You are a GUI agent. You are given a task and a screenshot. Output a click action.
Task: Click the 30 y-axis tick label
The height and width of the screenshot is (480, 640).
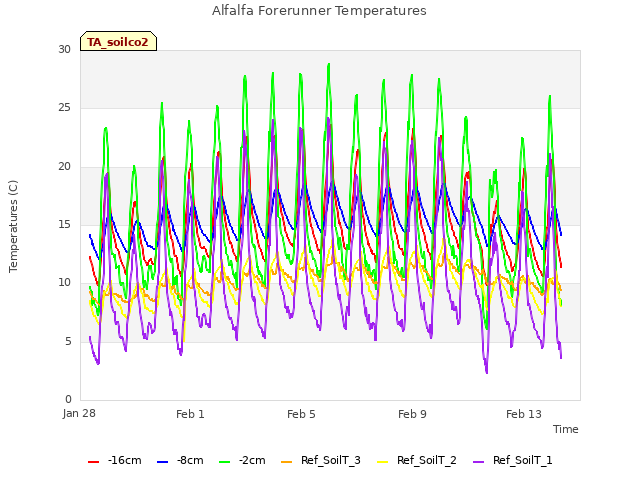(x=64, y=49)
